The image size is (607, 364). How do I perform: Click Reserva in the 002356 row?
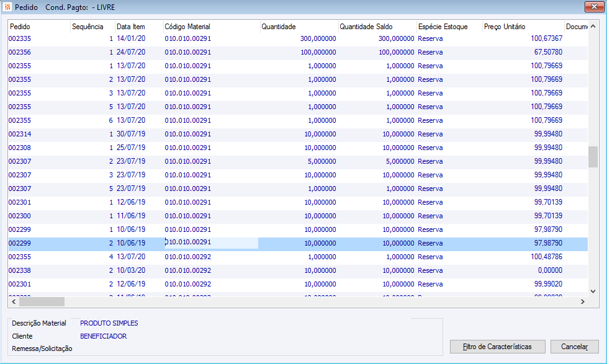point(430,52)
